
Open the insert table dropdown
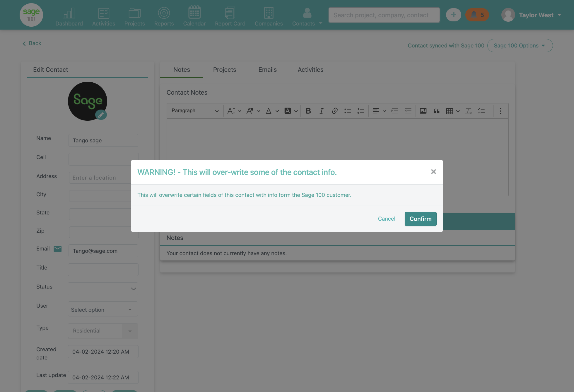pyautogui.click(x=453, y=111)
